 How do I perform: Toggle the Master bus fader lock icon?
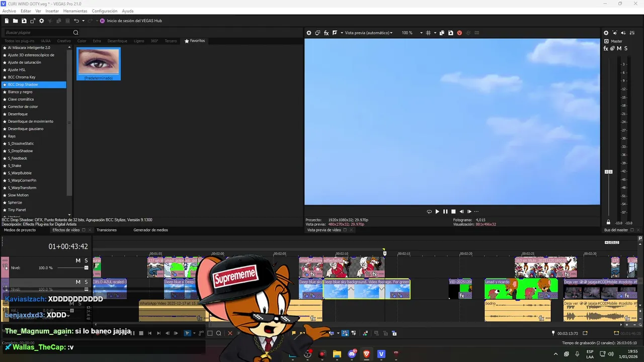point(608,222)
